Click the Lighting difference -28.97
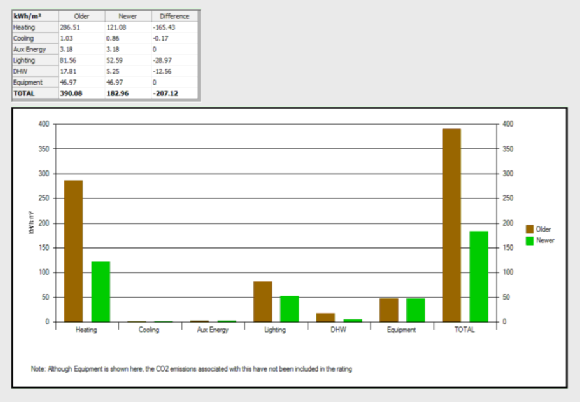Image resolution: width=580 pixels, height=402 pixels. coord(162,60)
